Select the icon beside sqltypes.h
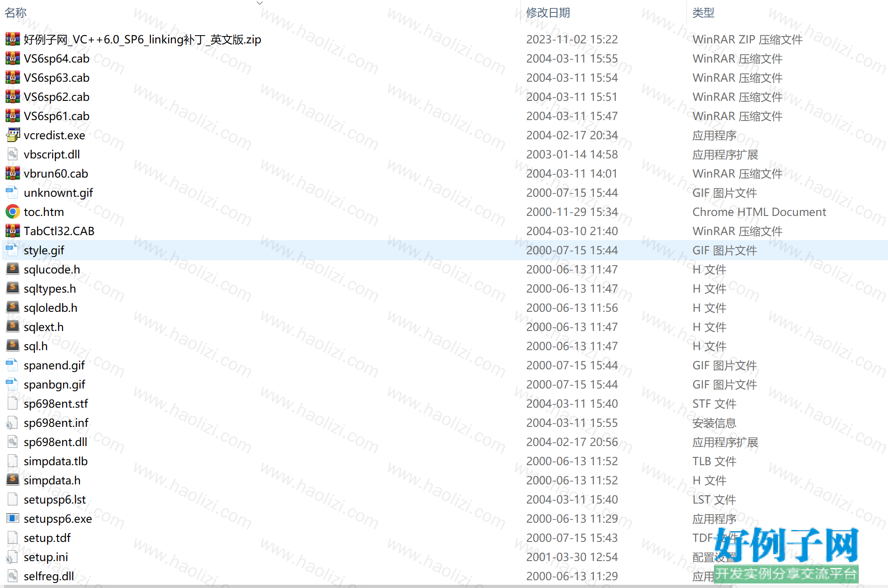The image size is (888, 588). coord(12,289)
